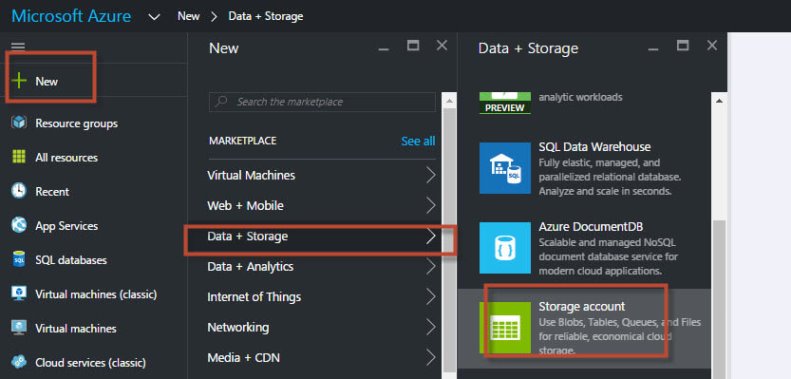Minimize the New blade

tap(384, 49)
